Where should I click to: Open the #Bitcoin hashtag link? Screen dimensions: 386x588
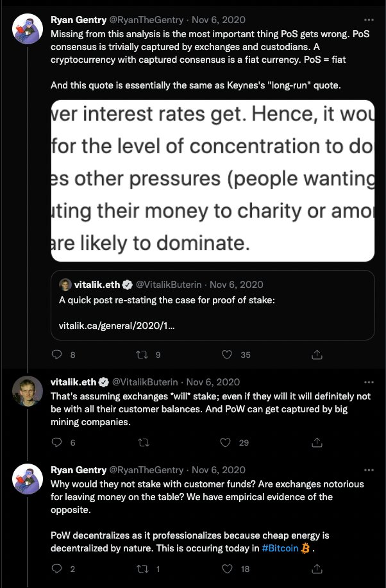[x=280, y=548]
